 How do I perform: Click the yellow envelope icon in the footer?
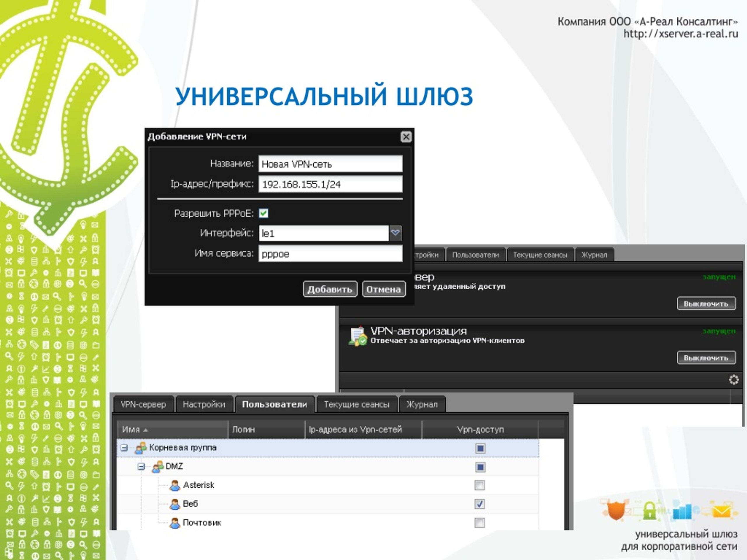[721, 511]
